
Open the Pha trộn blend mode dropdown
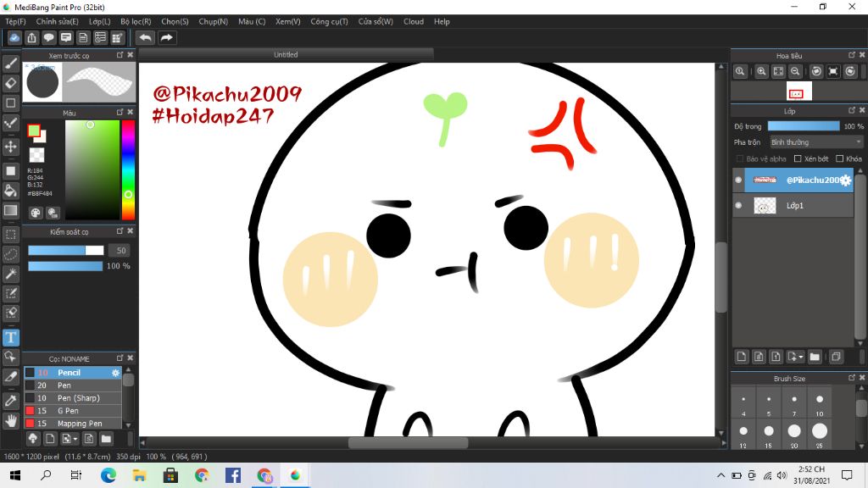816,142
